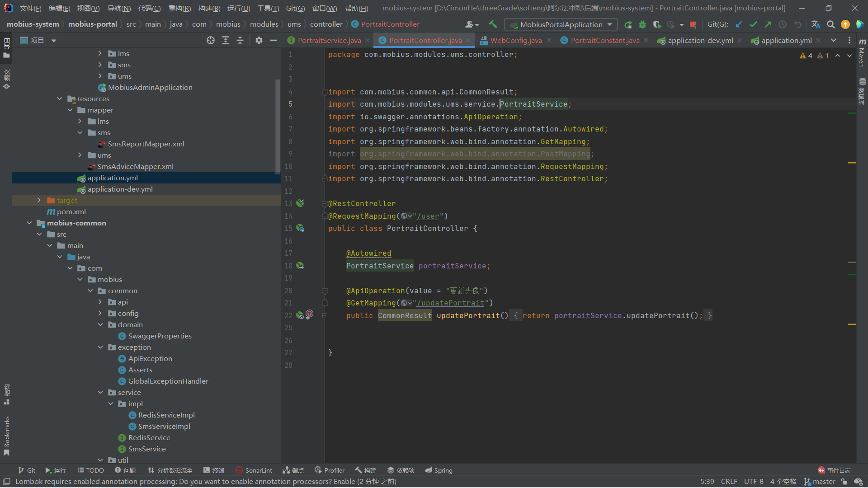868x488 pixels.
Task: Toggle read-only lock icon in status bar
Action: pos(844,482)
